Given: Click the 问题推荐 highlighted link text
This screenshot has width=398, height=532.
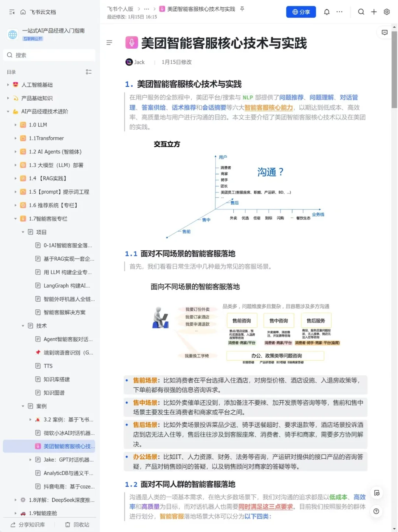Looking at the screenshot, I should click(x=291, y=97).
